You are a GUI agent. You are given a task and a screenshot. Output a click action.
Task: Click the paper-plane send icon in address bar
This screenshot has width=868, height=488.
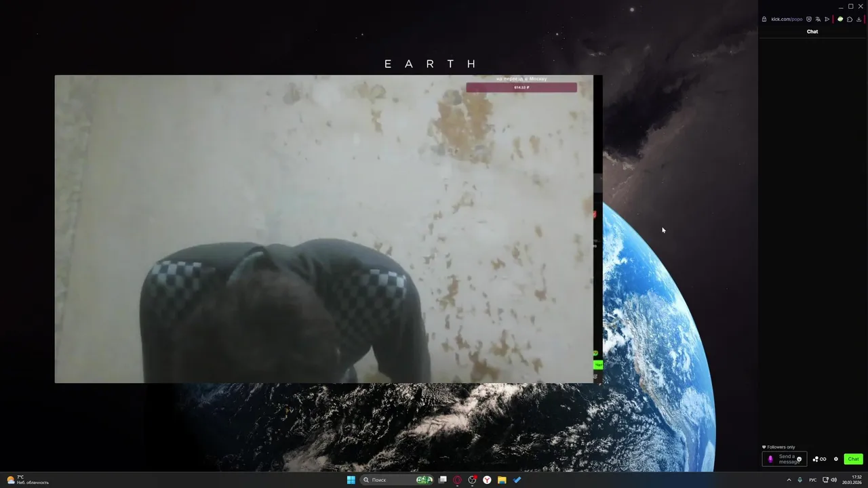click(827, 19)
